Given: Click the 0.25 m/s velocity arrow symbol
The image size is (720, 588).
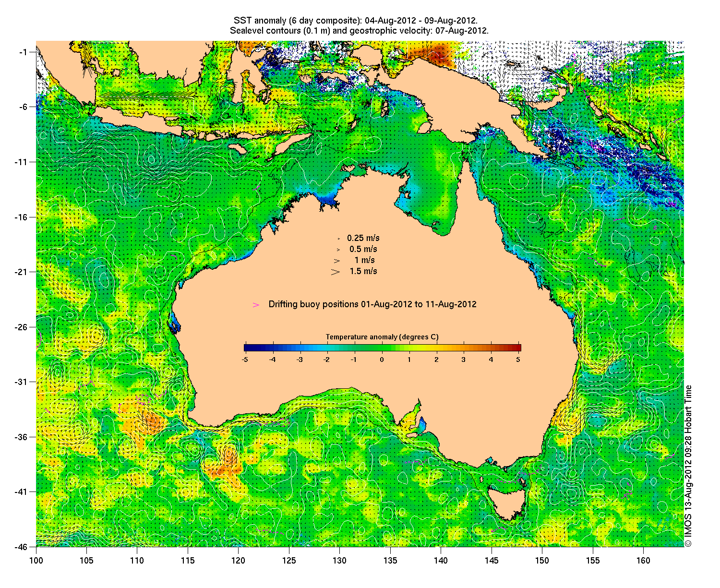Looking at the screenshot, I should coord(339,239).
